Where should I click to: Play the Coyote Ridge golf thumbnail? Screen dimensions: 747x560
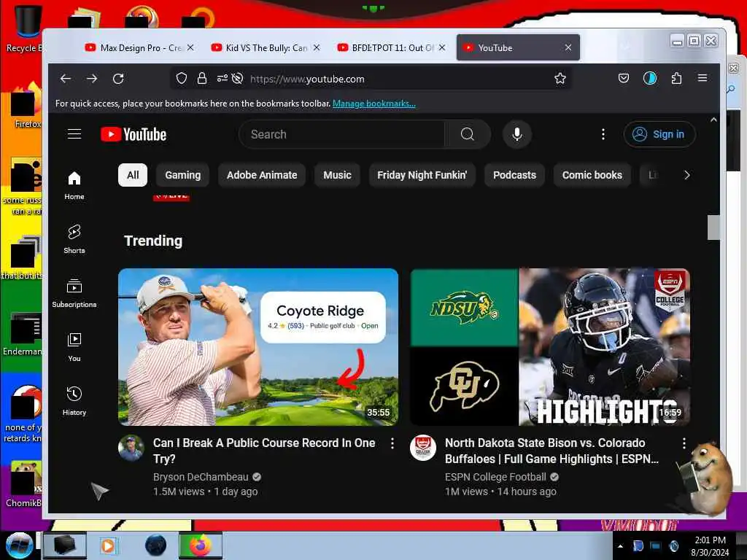258,346
